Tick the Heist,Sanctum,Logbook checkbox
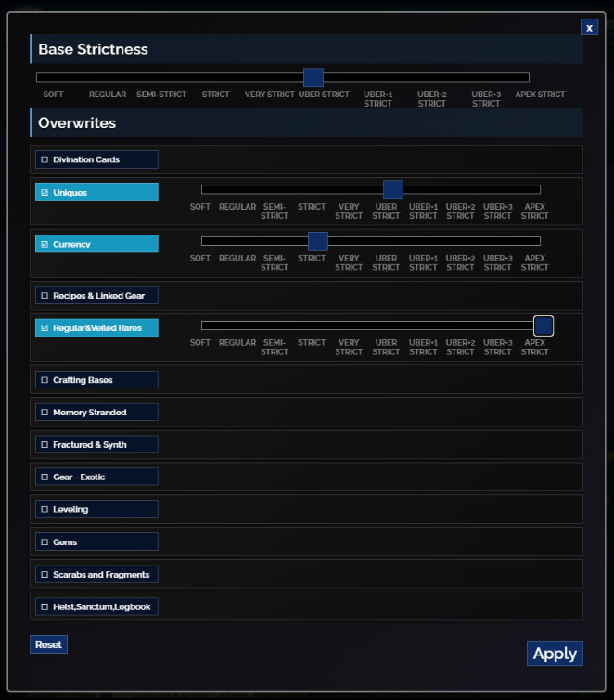This screenshot has width=614, height=700. [x=96, y=606]
